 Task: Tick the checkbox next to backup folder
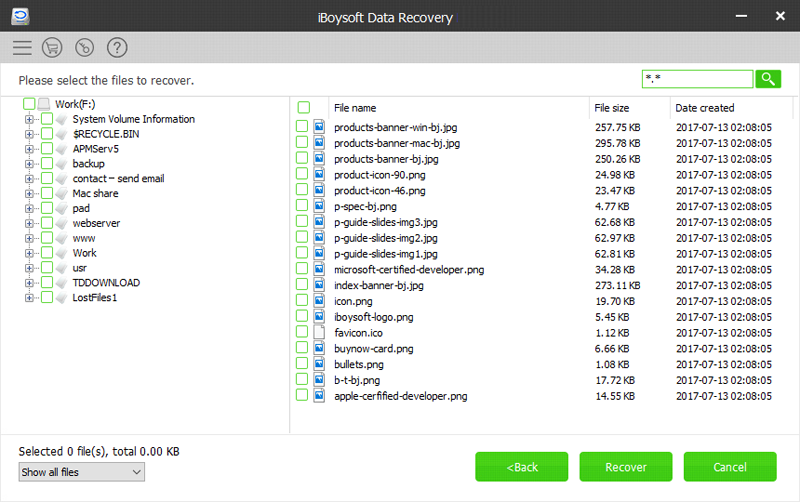coord(47,164)
